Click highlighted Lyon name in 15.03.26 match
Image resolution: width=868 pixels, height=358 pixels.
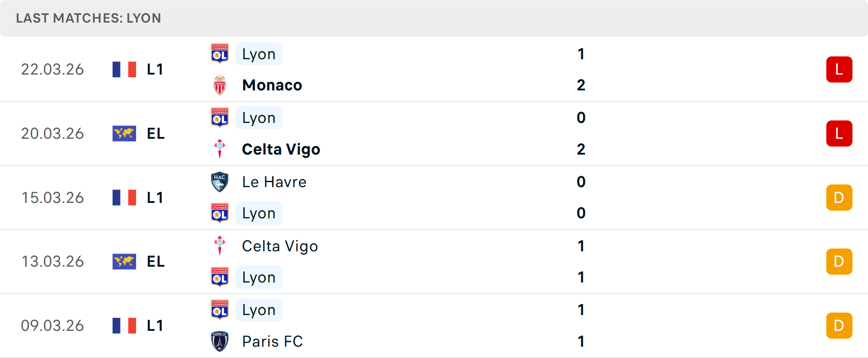pos(259,213)
